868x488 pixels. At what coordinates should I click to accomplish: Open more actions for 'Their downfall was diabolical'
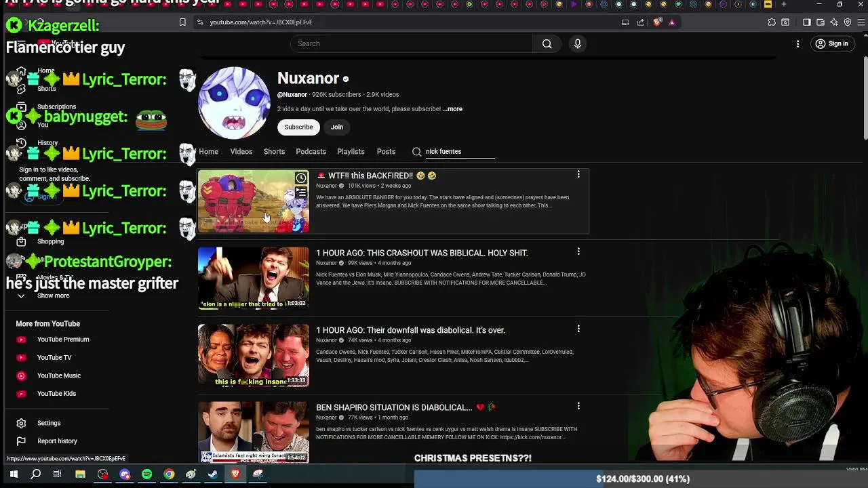pyautogui.click(x=578, y=329)
